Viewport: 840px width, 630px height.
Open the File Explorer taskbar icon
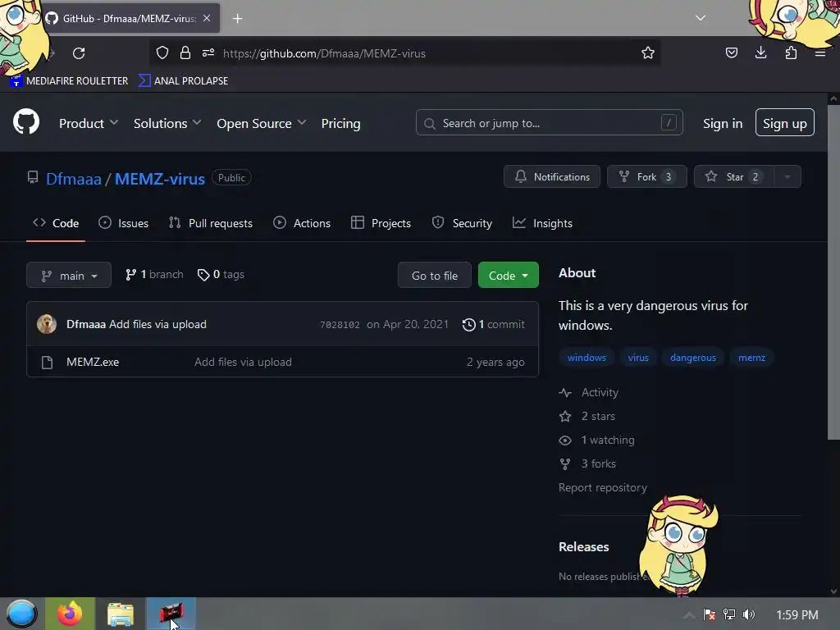click(120, 614)
